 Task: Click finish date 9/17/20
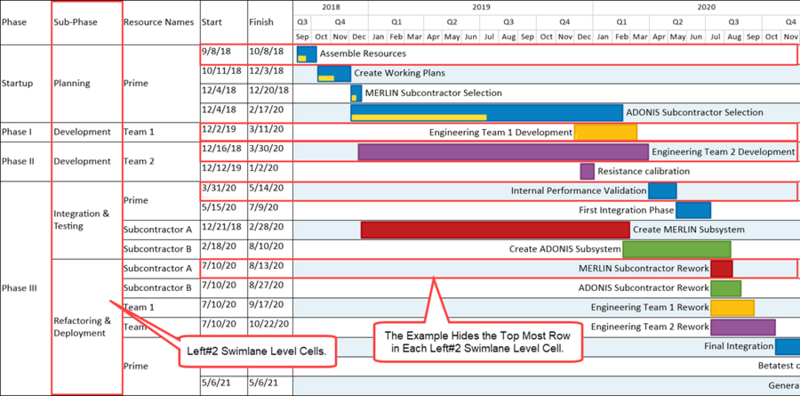(x=266, y=304)
